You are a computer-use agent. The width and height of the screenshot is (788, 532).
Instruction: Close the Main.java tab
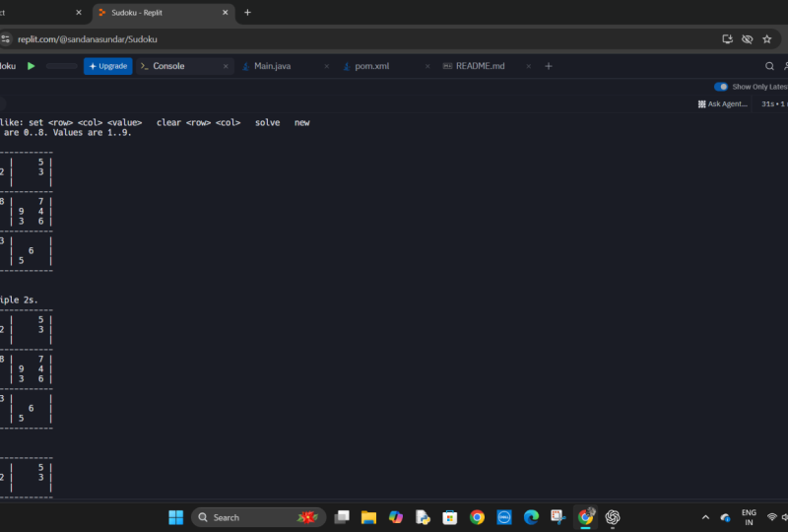click(327, 66)
